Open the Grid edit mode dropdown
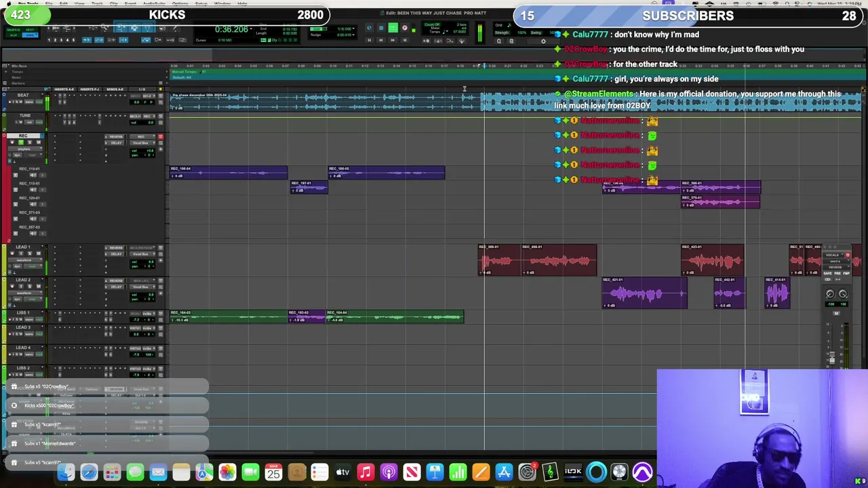Image resolution: width=868 pixels, height=488 pixels. [x=37, y=34]
